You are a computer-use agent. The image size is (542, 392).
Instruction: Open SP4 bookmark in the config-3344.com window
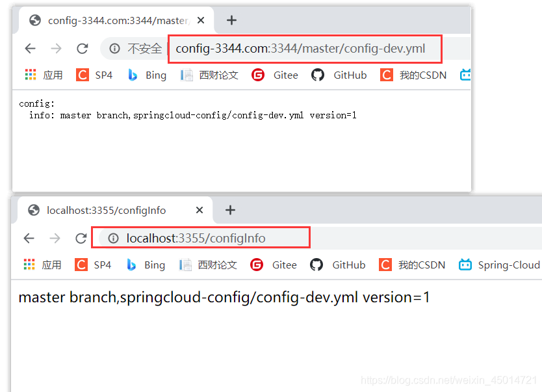pyautogui.click(x=94, y=75)
